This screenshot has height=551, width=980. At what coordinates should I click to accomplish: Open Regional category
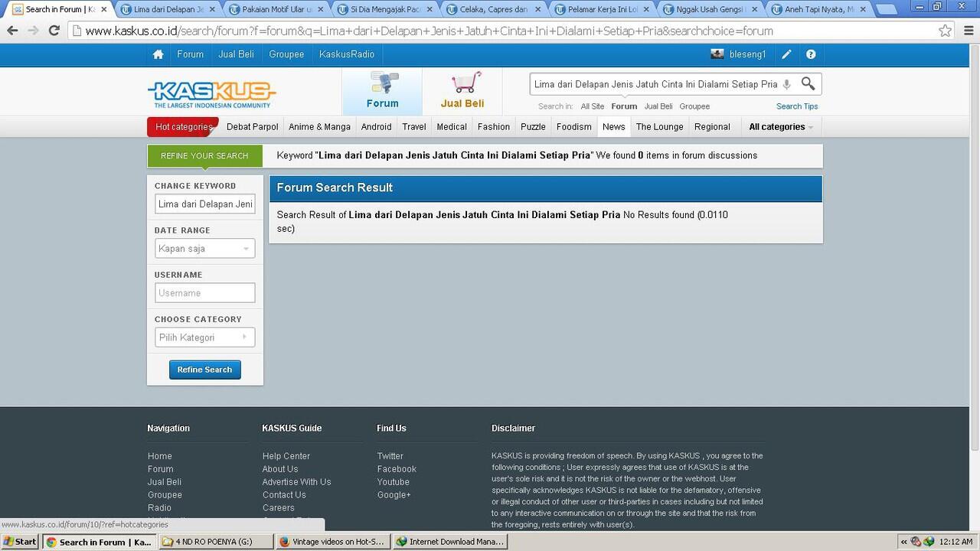pos(712,127)
